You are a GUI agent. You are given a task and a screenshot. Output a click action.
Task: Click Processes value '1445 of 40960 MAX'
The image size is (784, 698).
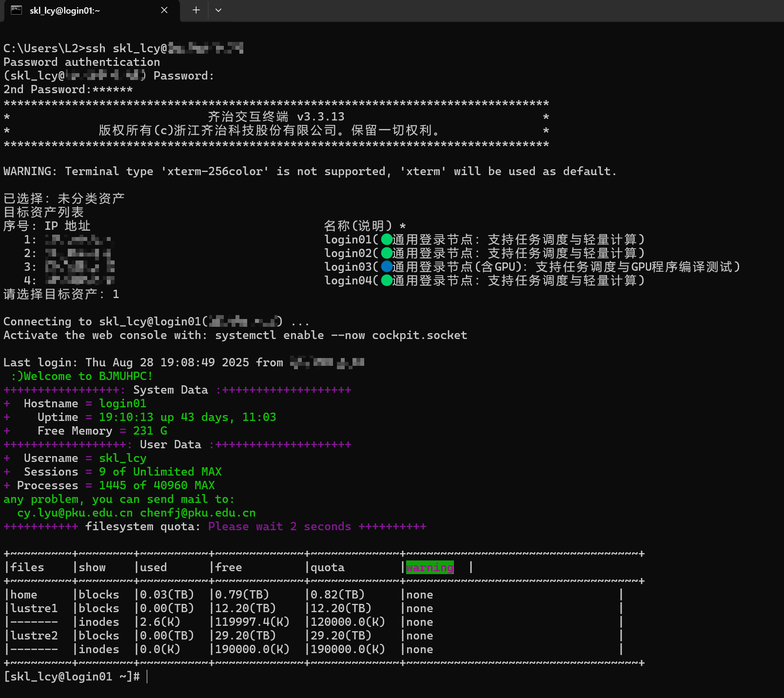pyautogui.click(x=157, y=485)
